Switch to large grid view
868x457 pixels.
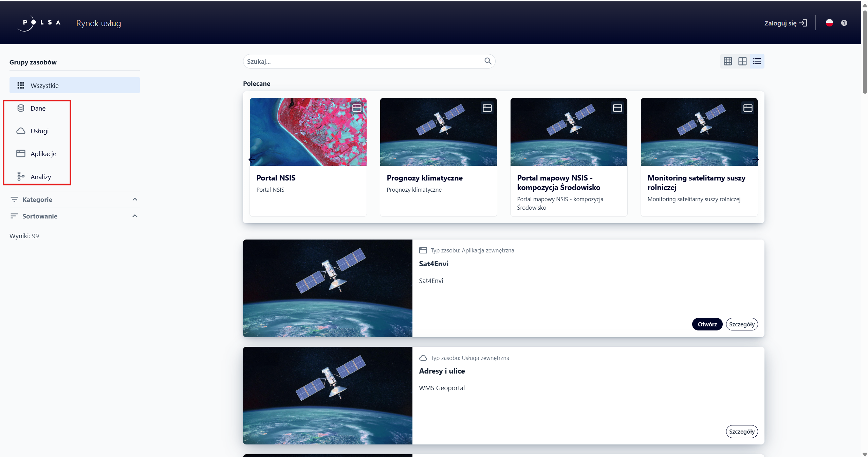742,61
